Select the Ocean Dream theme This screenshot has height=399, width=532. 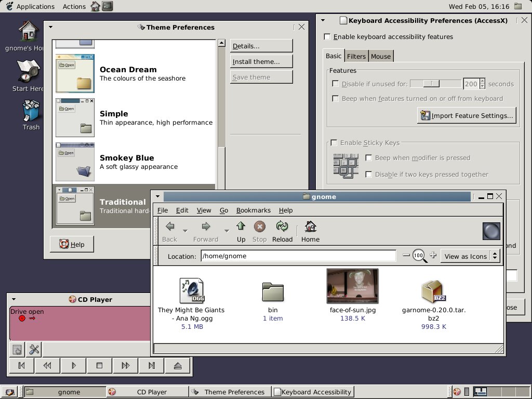(134, 74)
